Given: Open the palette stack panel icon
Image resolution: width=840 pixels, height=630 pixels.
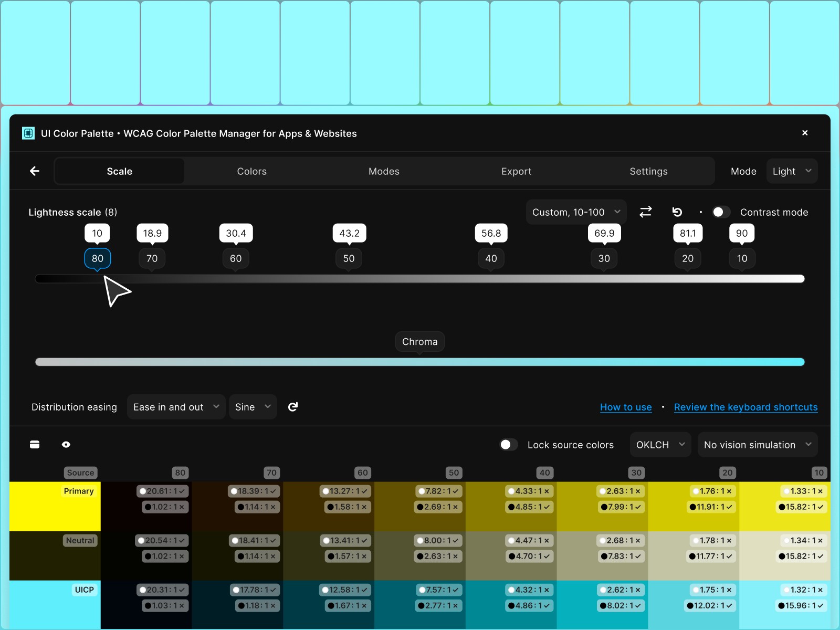Looking at the screenshot, I should tap(35, 444).
